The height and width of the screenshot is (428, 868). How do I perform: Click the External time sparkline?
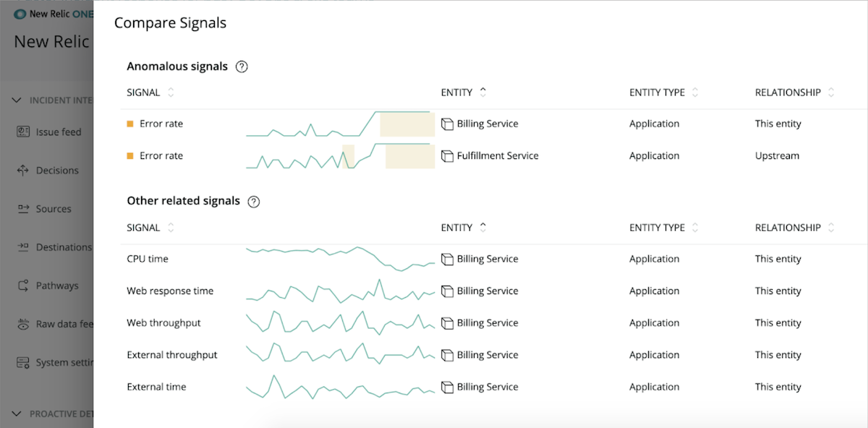[340, 387]
